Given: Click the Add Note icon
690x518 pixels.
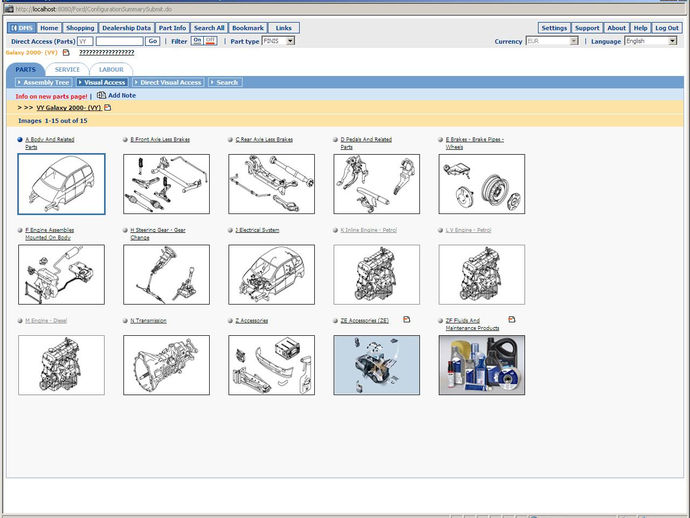Looking at the screenshot, I should pyautogui.click(x=101, y=95).
